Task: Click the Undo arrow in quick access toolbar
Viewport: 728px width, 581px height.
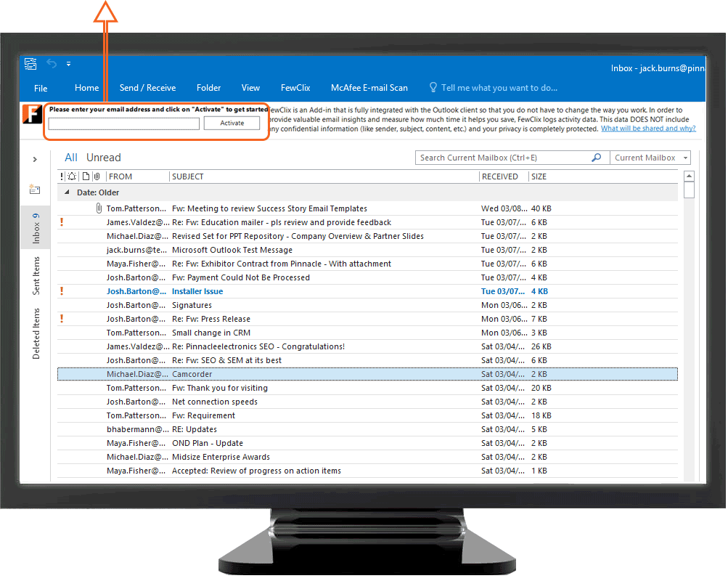Action: point(52,64)
